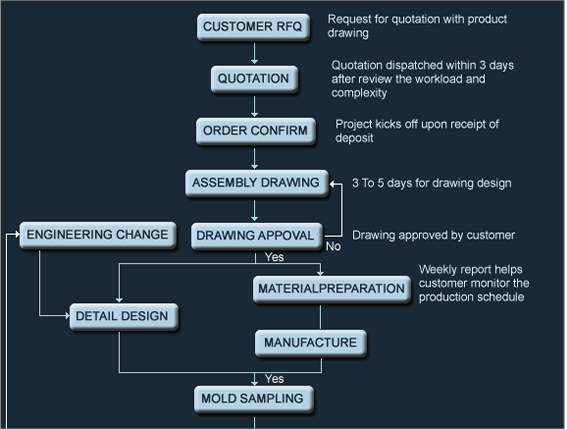Click the arrowhead pointing into Engineering Change
The image size is (567, 430).
[17, 235]
